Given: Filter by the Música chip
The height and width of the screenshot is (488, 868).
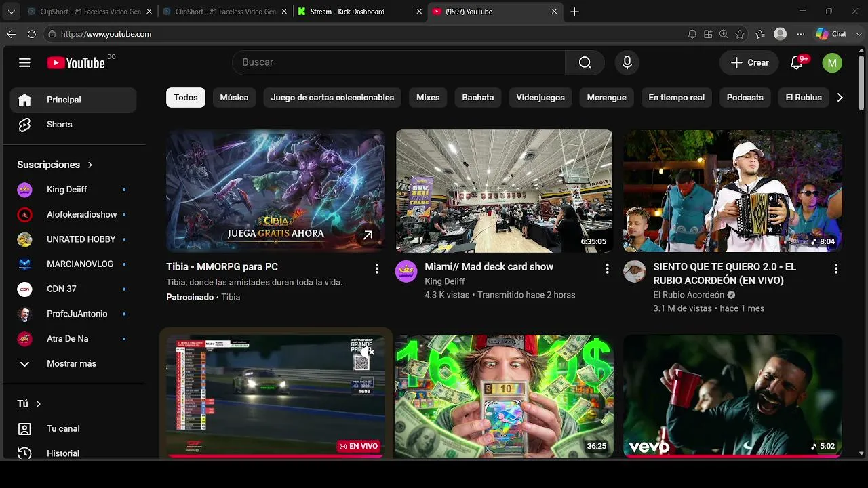Looking at the screenshot, I should [234, 98].
